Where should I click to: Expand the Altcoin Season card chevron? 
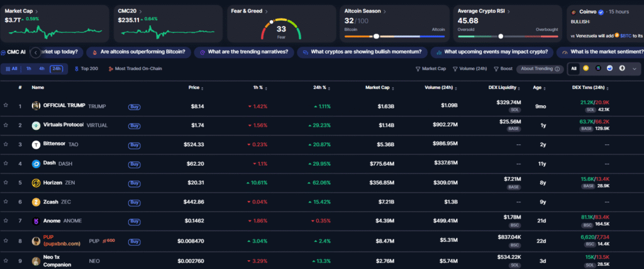coord(384,11)
